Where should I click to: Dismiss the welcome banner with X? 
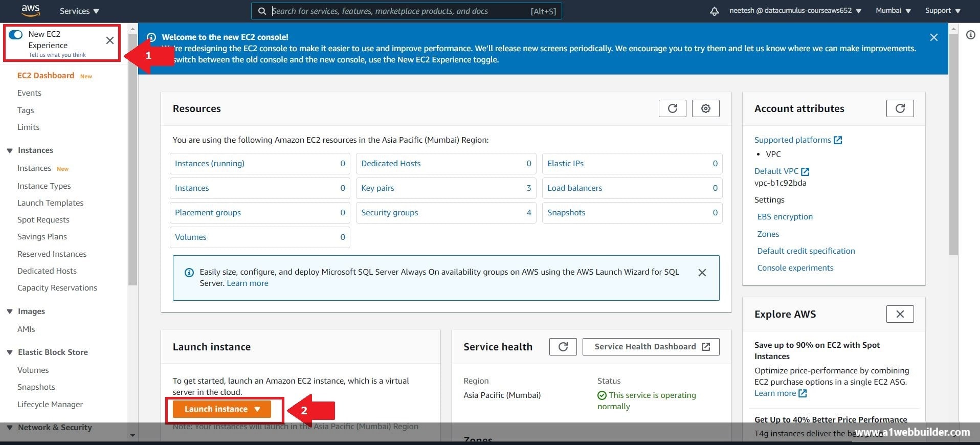(x=934, y=37)
